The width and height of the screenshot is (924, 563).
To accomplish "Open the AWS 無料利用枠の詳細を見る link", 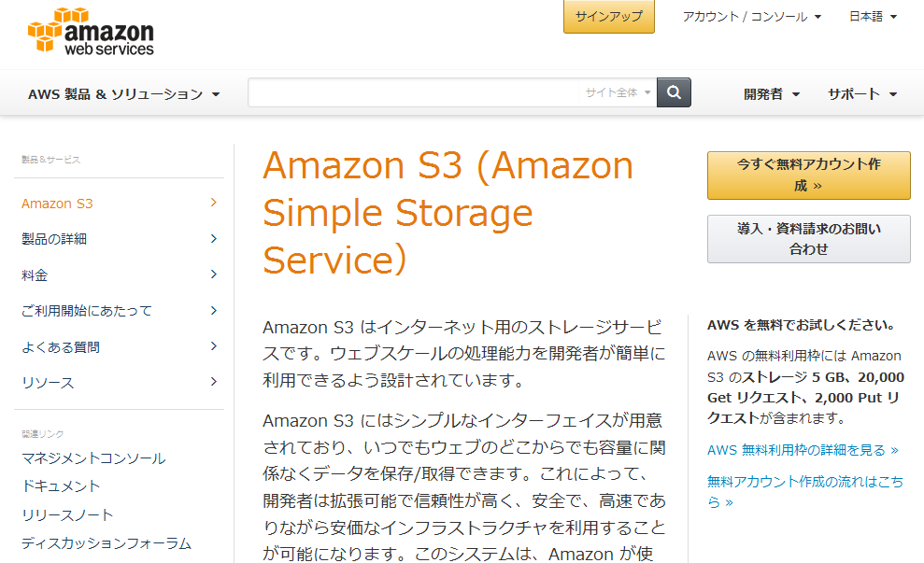I will click(803, 450).
